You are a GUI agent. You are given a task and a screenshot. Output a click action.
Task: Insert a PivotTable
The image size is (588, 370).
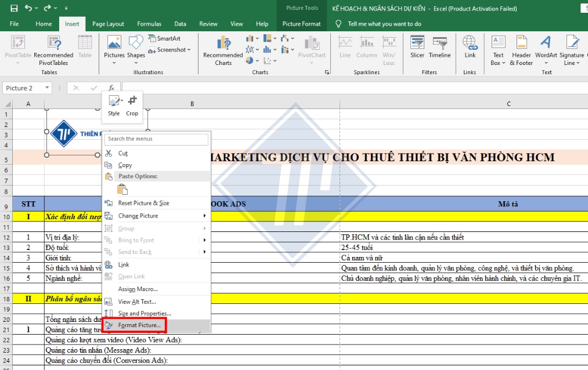[x=17, y=50]
